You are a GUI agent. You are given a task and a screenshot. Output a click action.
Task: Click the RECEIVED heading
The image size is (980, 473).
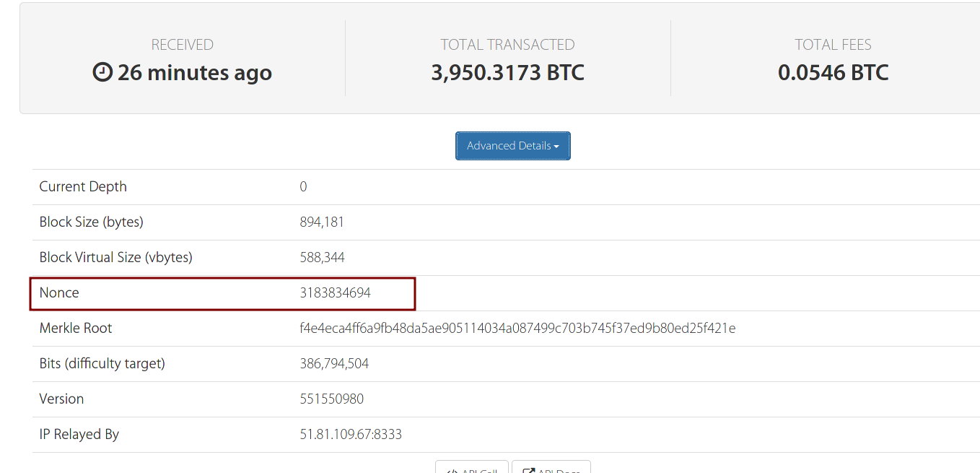point(183,45)
